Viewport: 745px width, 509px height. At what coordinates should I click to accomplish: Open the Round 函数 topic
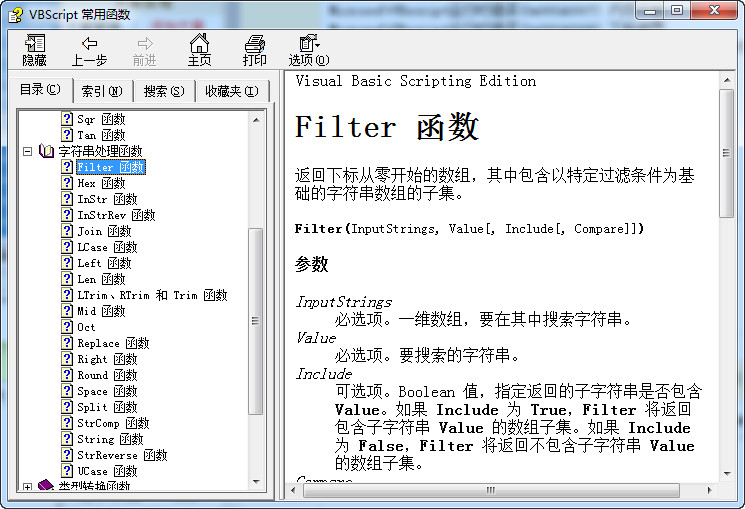(107, 375)
